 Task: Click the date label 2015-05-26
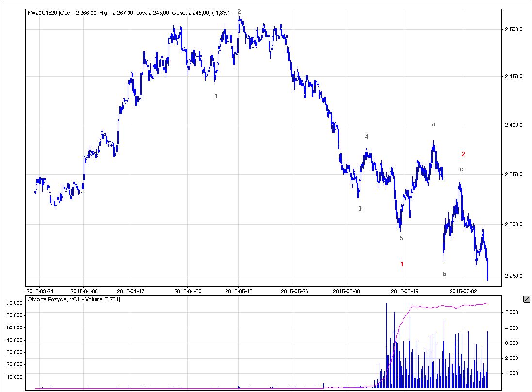(294, 291)
